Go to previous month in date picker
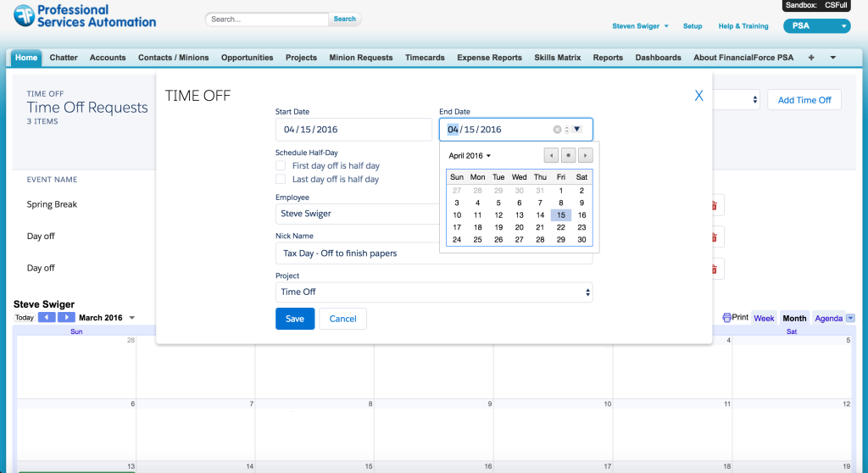 pyautogui.click(x=551, y=156)
